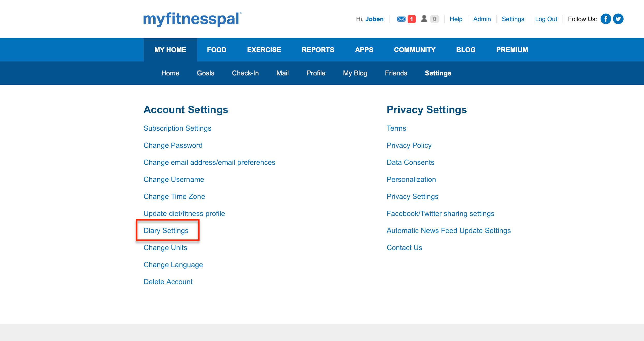Open the friend requests person icon
Image resolution: width=644 pixels, height=341 pixels.
424,19
